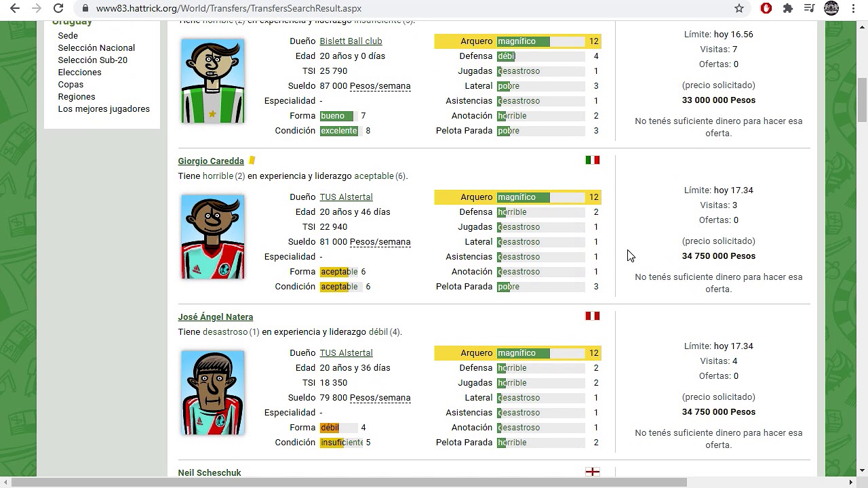This screenshot has width=868, height=488.
Task: Click the site lock icon in address bar
Action: [85, 8]
